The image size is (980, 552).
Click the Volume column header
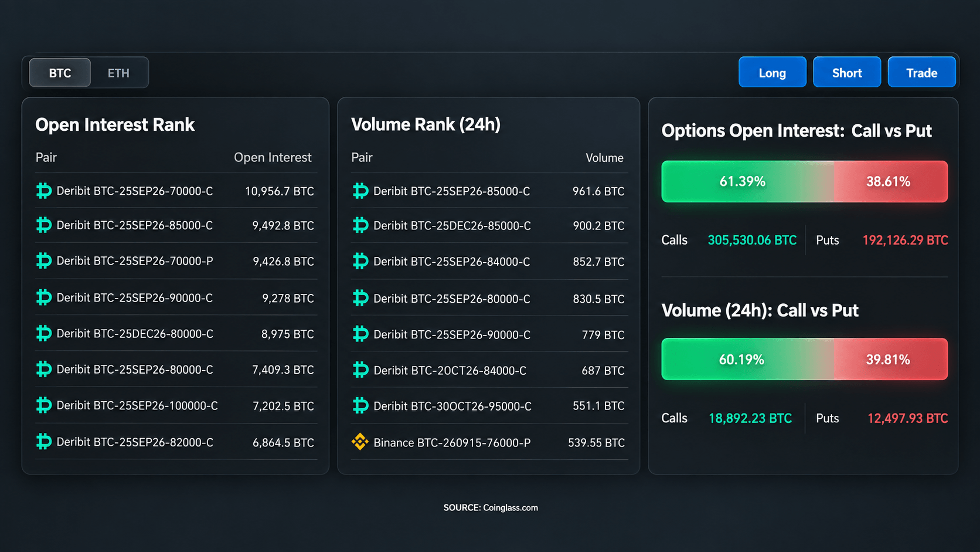pos(604,158)
